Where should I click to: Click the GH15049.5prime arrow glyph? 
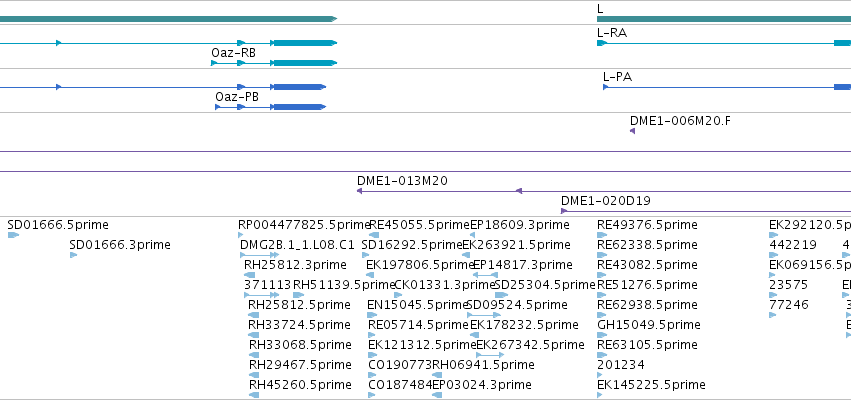602,335
